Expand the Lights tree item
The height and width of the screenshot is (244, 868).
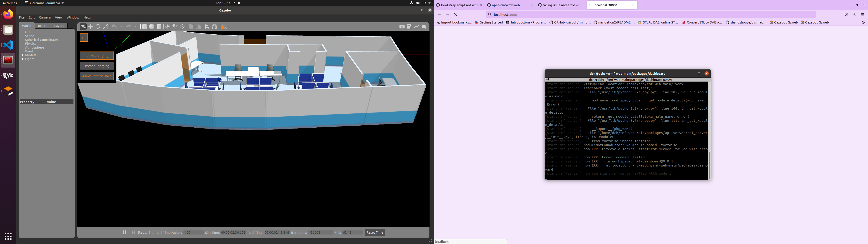23,59
